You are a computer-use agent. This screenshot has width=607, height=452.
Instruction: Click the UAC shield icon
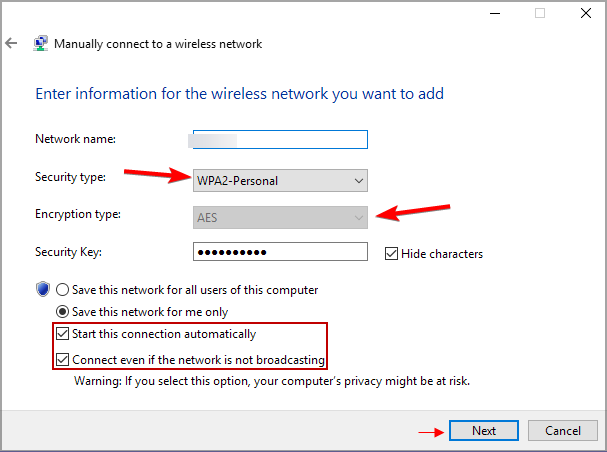click(x=43, y=290)
